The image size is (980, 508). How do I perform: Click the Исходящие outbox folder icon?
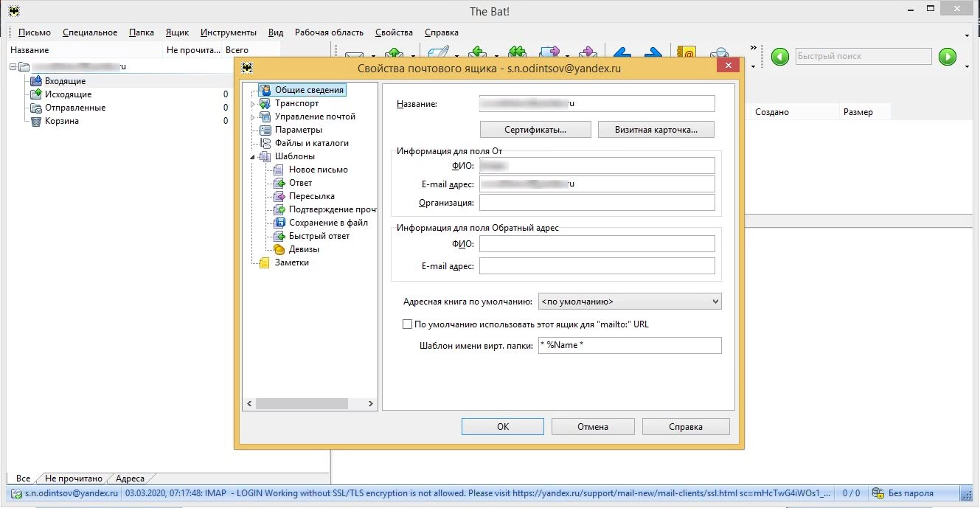tap(36, 94)
